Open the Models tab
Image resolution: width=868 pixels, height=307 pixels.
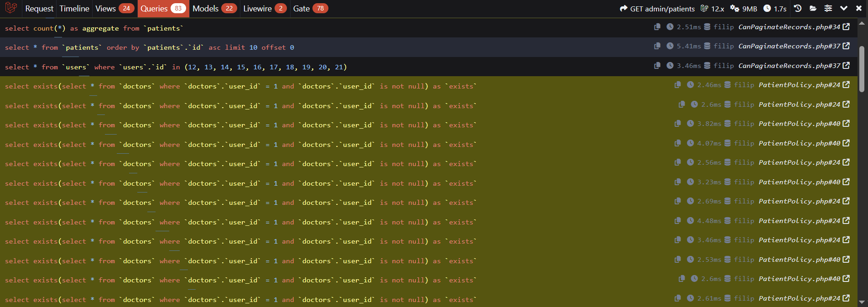coord(215,9)
